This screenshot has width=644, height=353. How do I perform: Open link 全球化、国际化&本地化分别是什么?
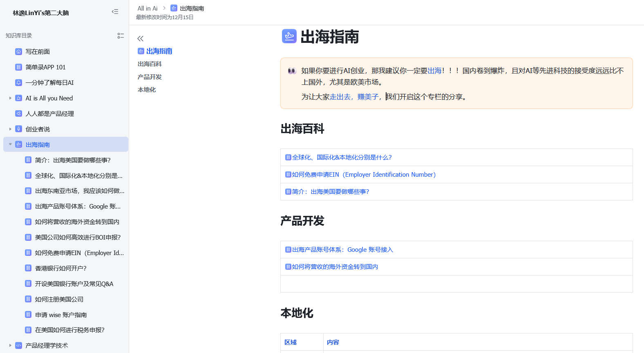pos(342,158)
